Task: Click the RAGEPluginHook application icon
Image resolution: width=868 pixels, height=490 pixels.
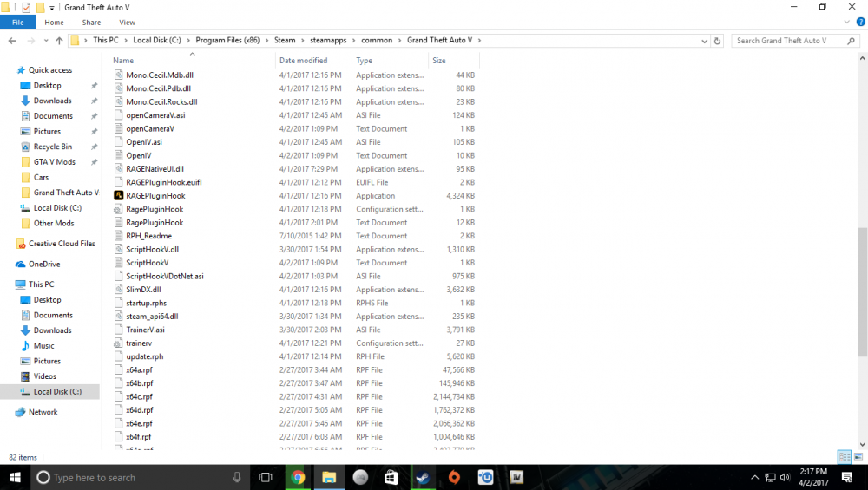Action: 118,195
